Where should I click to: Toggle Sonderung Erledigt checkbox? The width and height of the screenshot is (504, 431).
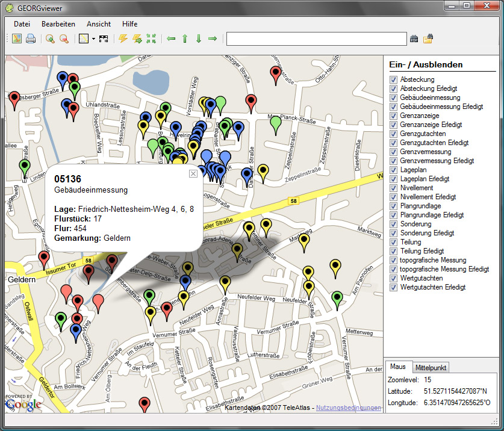[x=393, y=233]
